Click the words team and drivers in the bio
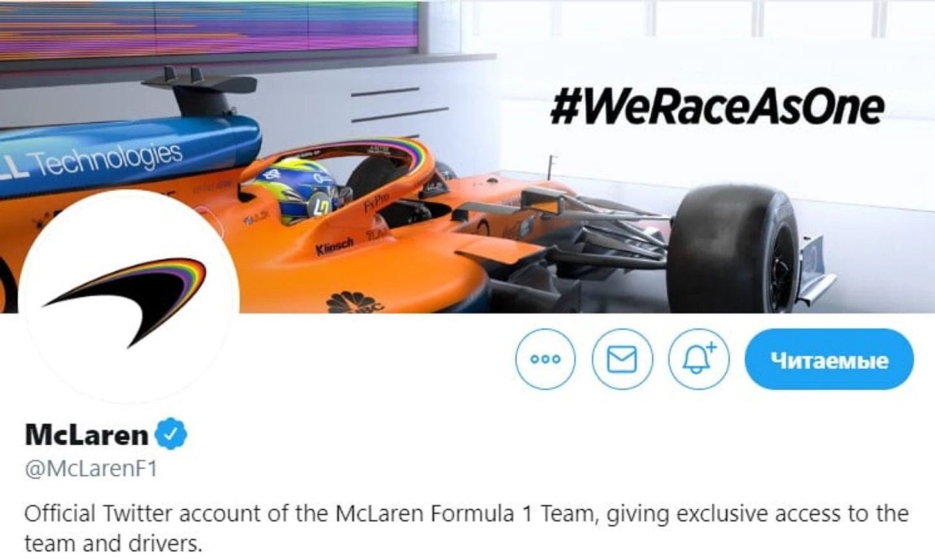The width and height of the screenshot is (935, 560). pyautogui.click(x=113, y=543)
